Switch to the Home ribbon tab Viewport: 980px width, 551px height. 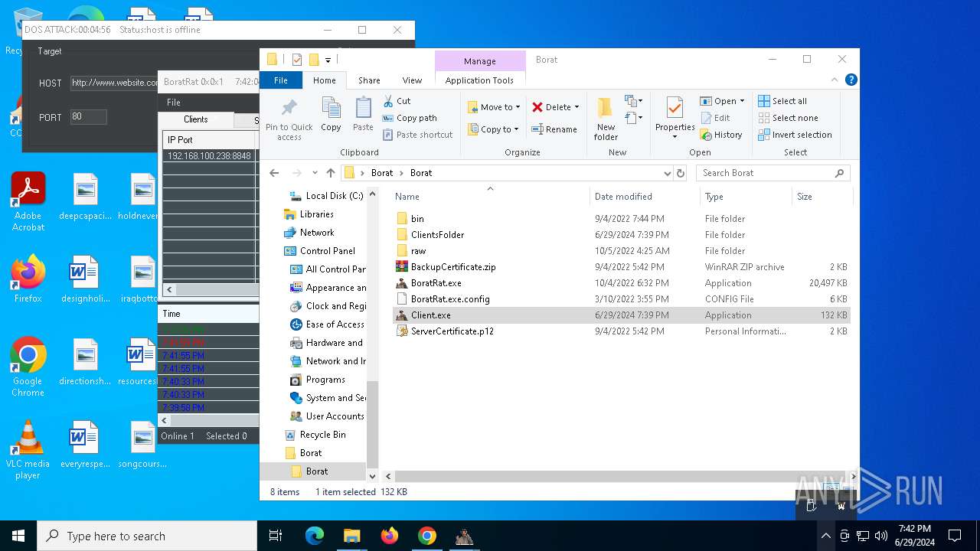(324, 80)
